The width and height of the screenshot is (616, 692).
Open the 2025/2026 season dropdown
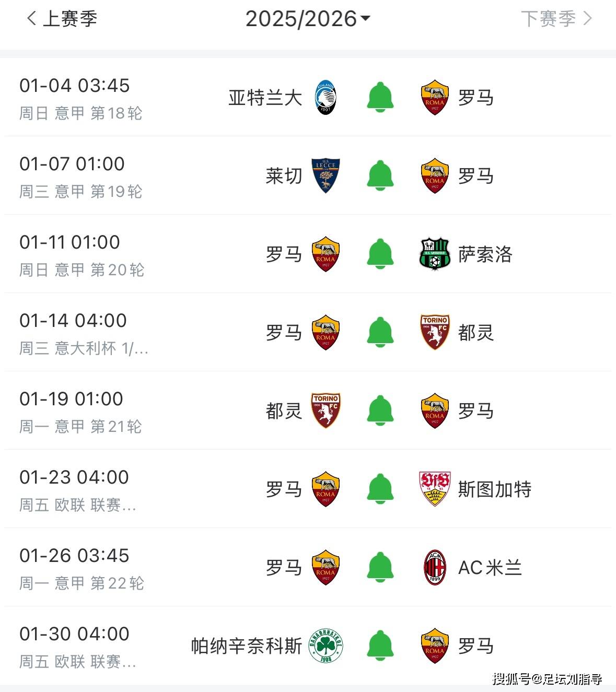pos(308,19)
